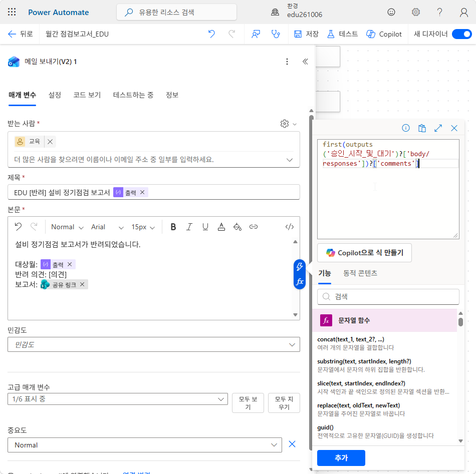Switch to the 테스트하는 중 tab
This screenshot has width=476, height=474.
(x=133, y=95)
